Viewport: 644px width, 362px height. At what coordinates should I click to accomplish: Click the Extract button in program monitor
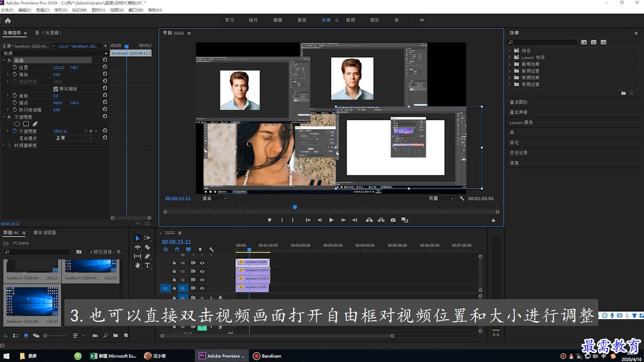[x=381, y=220]
